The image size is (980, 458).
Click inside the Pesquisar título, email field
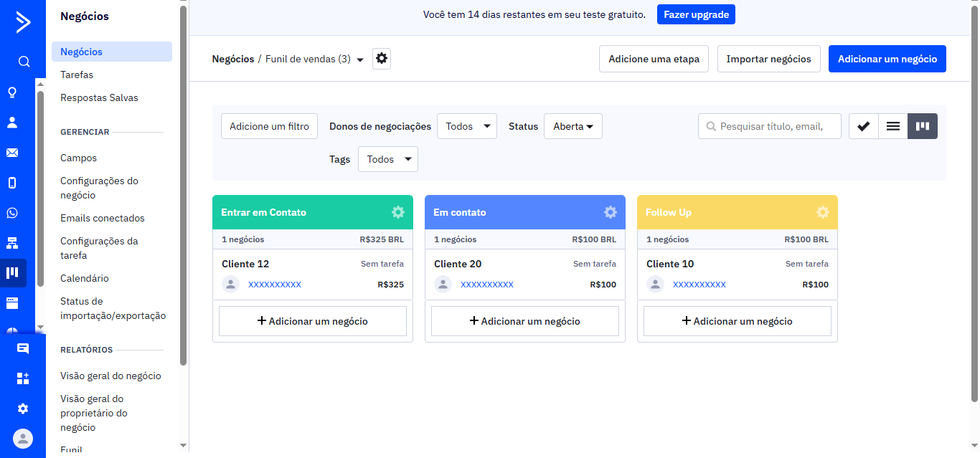tap(769, 125)
